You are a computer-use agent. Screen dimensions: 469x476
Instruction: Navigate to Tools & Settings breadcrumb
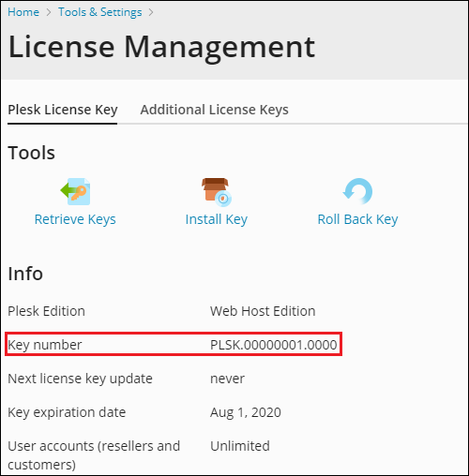point(100,12)
